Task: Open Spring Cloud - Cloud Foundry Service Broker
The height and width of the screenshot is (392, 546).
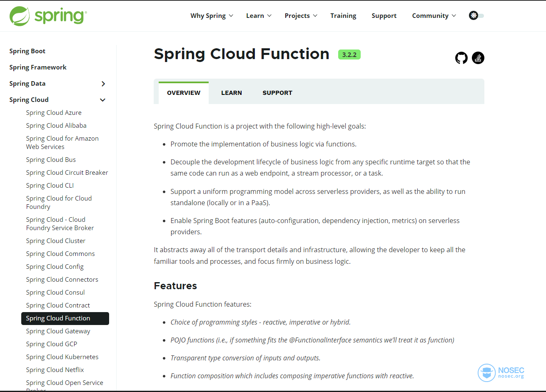Action: [x=60, y=224]
